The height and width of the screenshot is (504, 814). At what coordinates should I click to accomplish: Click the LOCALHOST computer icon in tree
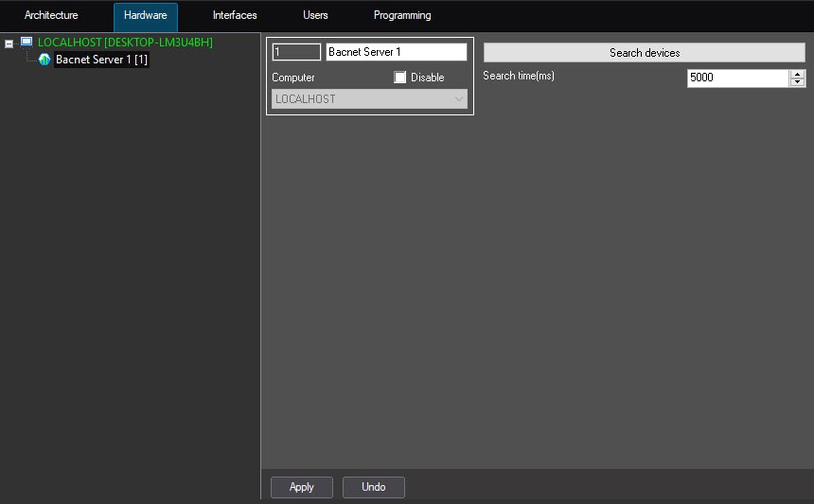point(27,42)
